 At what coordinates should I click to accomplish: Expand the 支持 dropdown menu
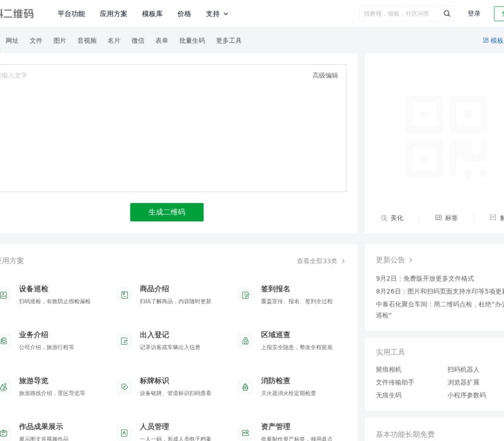pos(217,14)
